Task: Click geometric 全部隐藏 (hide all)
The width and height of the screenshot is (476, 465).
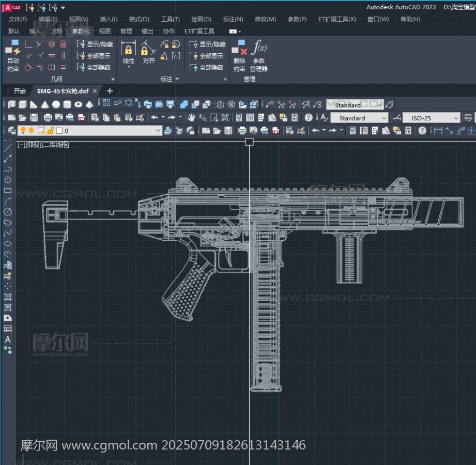Action: coord(94,67)
